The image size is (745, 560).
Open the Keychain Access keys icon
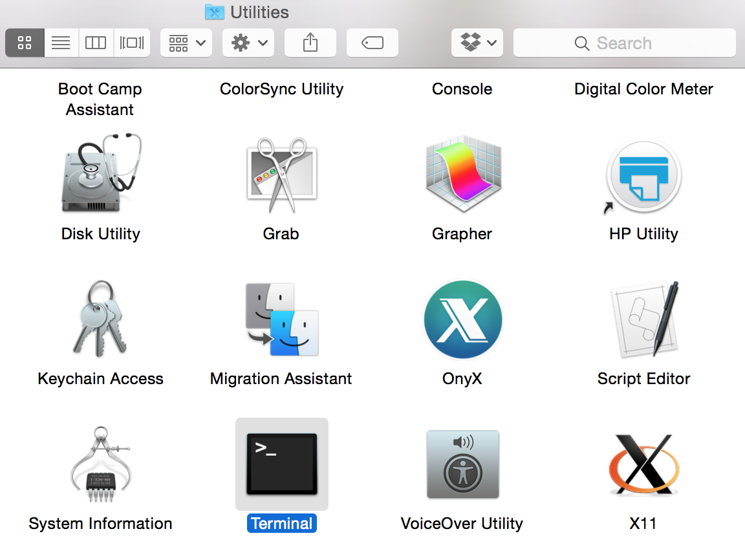100,318
